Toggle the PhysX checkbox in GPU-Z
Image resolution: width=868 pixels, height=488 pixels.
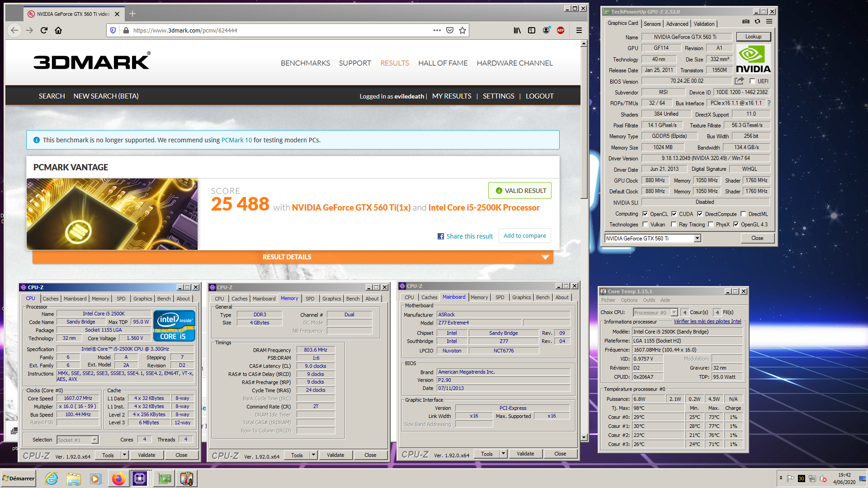[x=711, y=225]
